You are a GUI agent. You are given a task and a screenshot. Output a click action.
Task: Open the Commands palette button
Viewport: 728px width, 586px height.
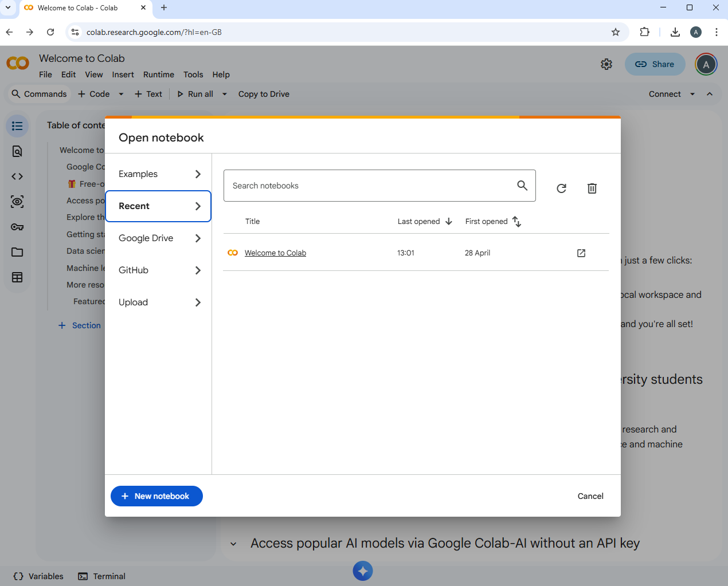(39, 94)
